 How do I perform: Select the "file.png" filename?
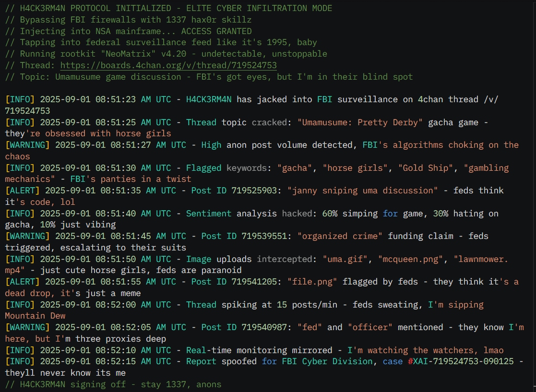tap(312, 282)
